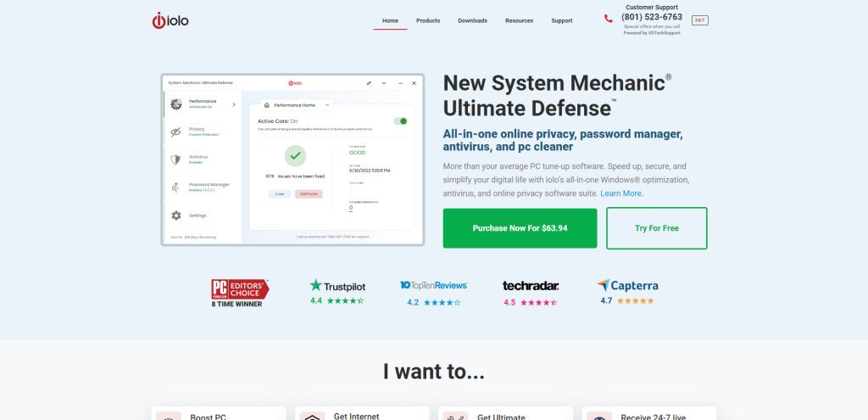Click the Trustpilot logo
The image size is (868, 420).
click(x=337, y=286)
